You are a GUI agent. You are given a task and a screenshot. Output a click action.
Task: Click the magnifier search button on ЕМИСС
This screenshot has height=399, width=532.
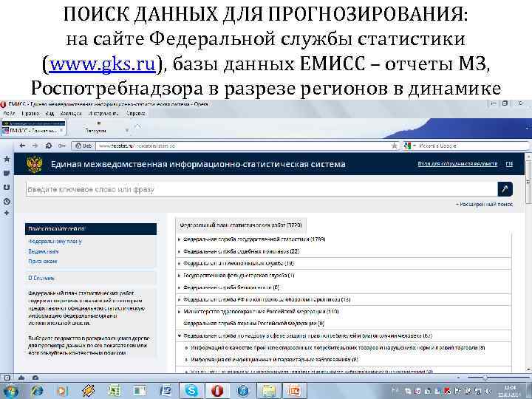[505, 189]
